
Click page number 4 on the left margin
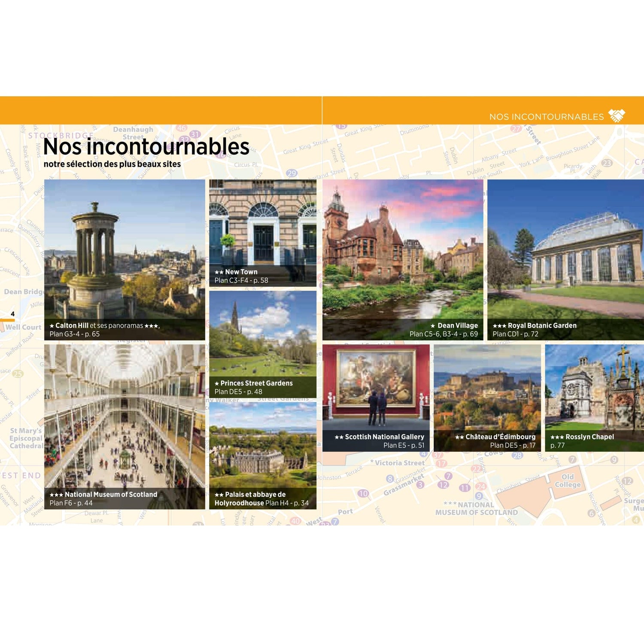coord(12,314)
